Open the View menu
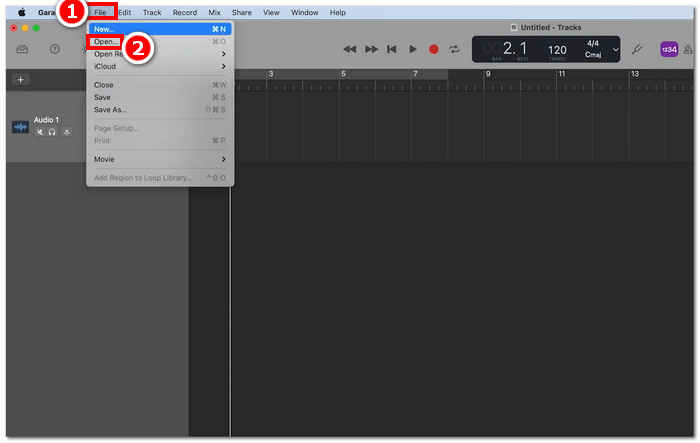This screenshot has width=700, height=443. coord(271,13)
